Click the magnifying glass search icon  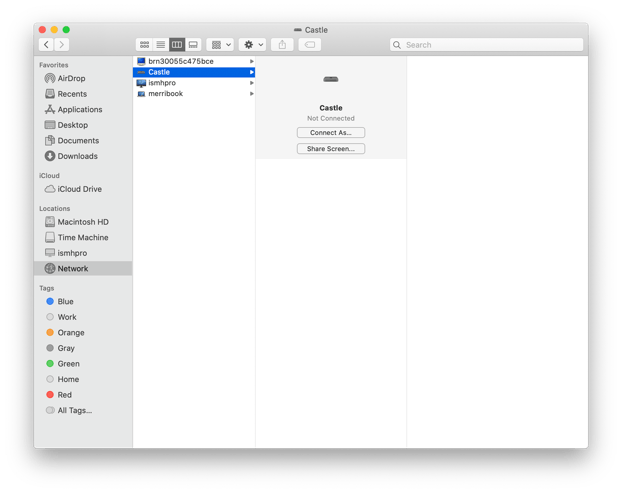397,45
